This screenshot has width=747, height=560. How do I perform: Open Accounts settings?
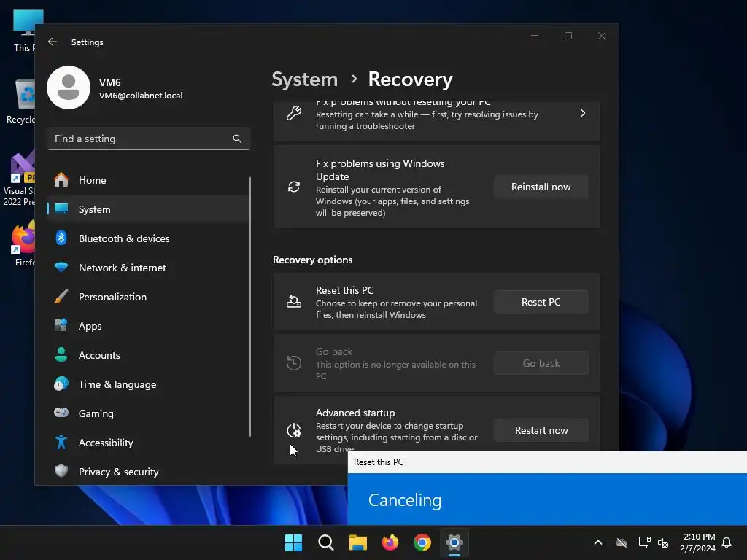click(147, 355)
